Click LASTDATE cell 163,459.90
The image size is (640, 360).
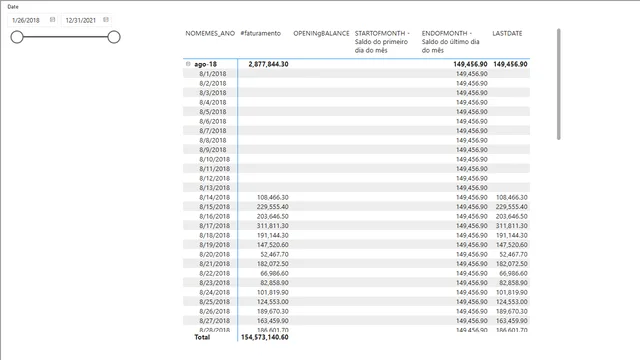[511, 320]
